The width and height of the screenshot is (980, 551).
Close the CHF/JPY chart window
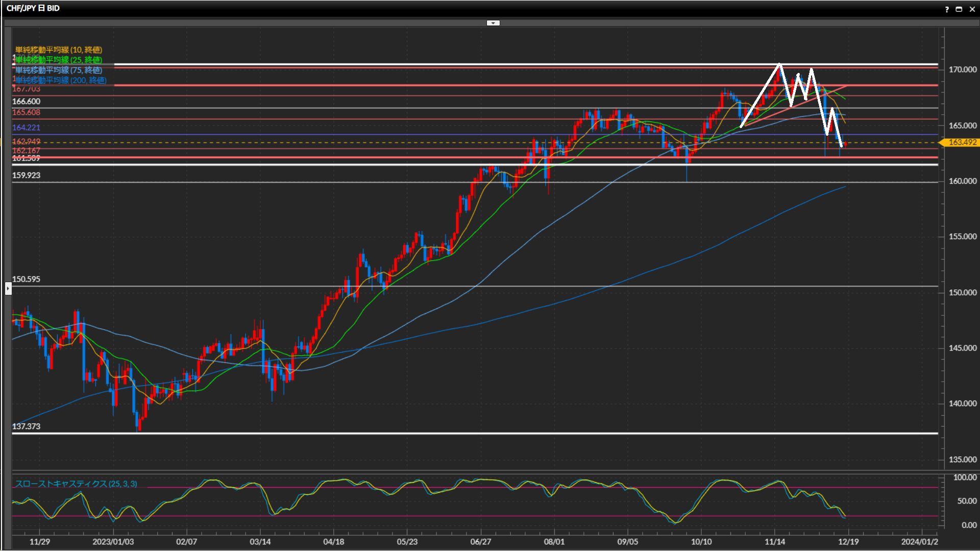(971, 9)
